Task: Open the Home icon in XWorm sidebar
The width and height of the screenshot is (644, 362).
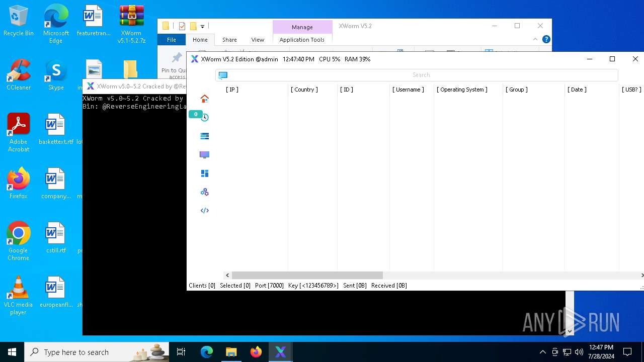Action: coord(204,99)
